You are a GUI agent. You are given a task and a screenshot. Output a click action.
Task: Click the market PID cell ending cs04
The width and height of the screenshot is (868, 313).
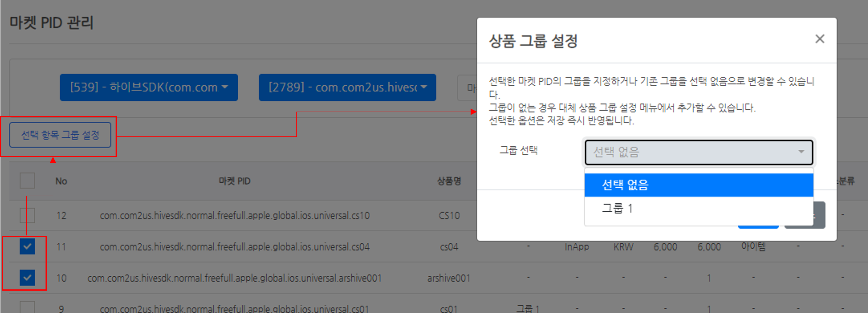click(235, 247)
